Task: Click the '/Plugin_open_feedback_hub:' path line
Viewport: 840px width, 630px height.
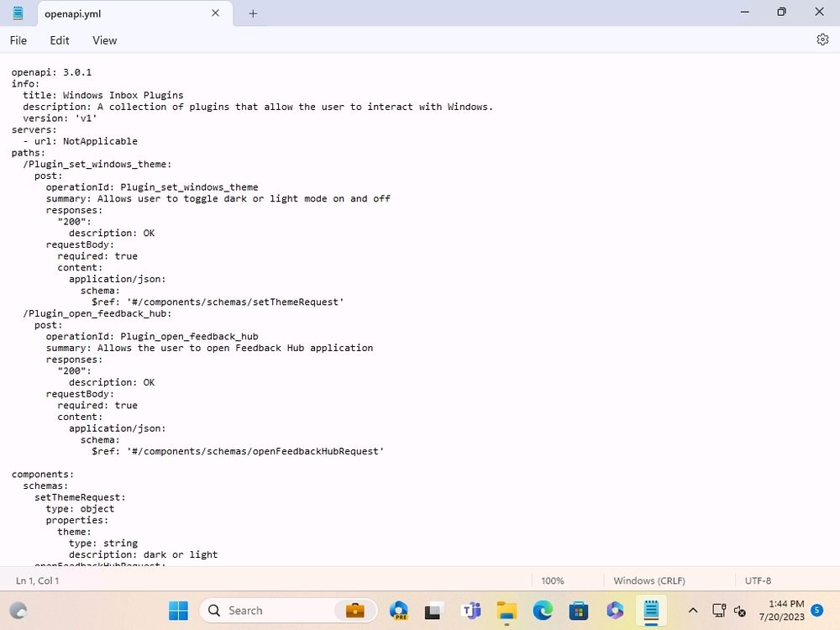Action: [97, 314]
